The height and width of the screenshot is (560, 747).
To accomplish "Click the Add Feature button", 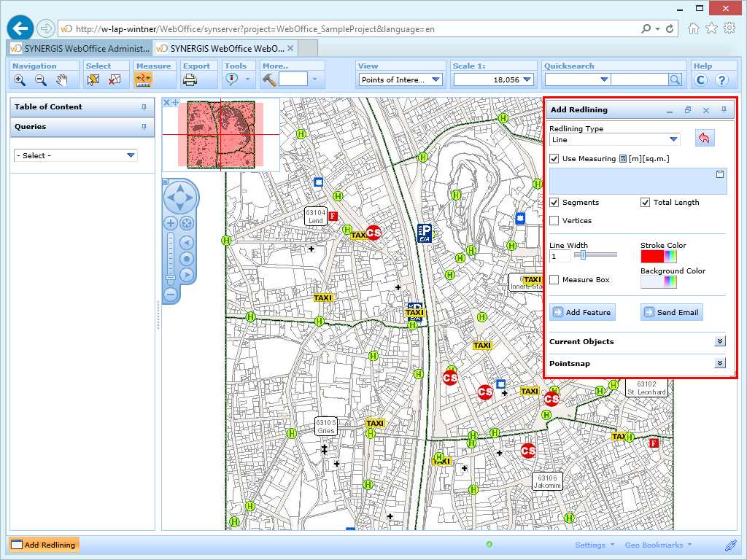I will point(582,312).
